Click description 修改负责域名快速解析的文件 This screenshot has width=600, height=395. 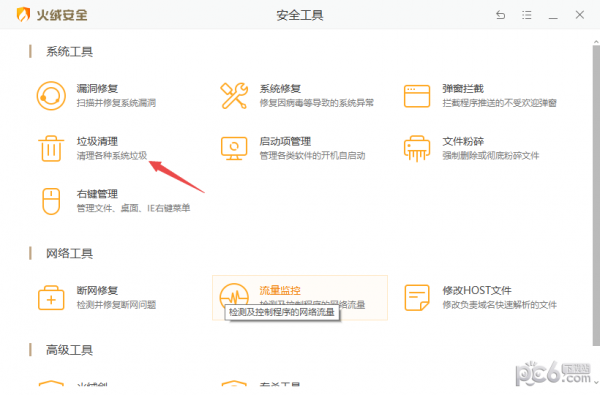500,305
